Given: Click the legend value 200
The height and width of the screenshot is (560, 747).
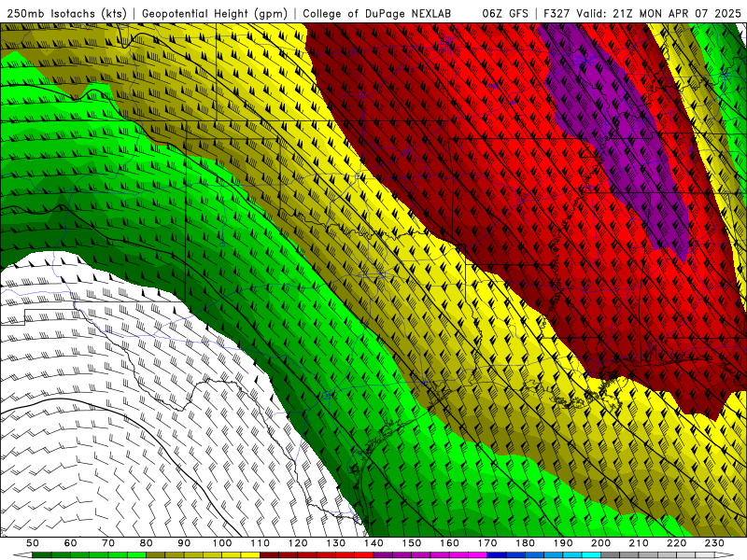Looking at the screenshot, I should click(600, 543).
